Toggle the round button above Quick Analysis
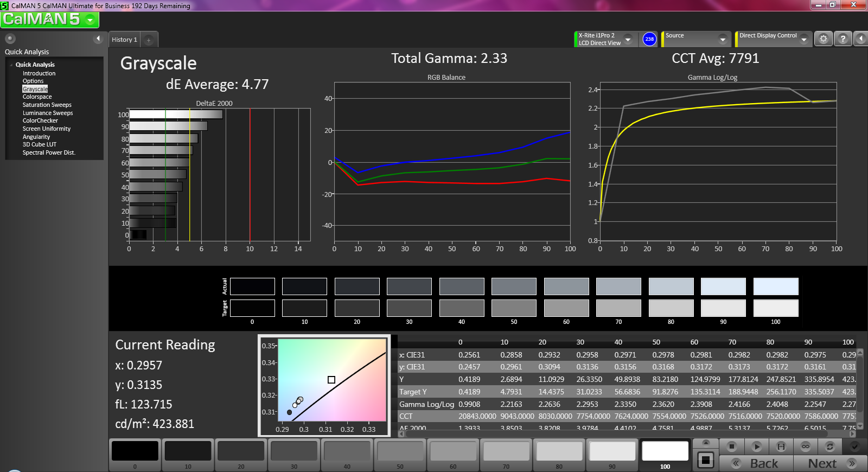Viewport: 868px width, 472px height. click(x=10, y=39)
